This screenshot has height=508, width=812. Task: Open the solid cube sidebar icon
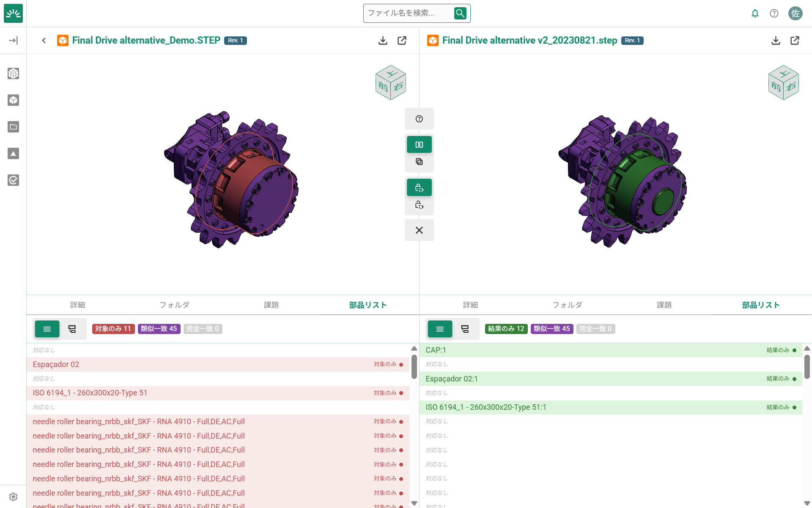pos(13,100)
